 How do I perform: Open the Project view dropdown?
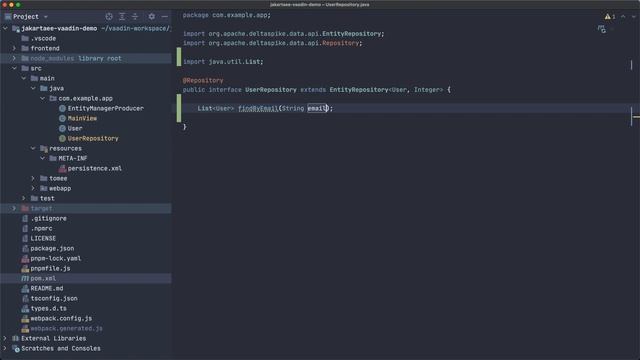[x=46, y=17]
